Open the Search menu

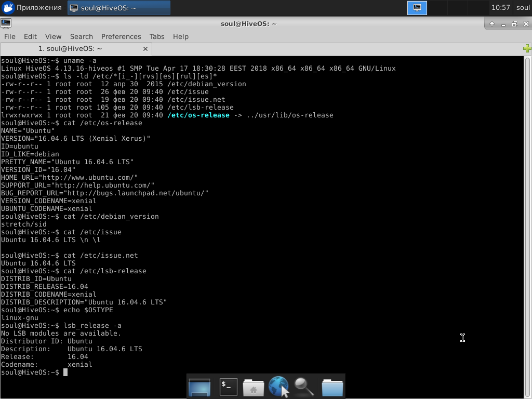[82, 36]
